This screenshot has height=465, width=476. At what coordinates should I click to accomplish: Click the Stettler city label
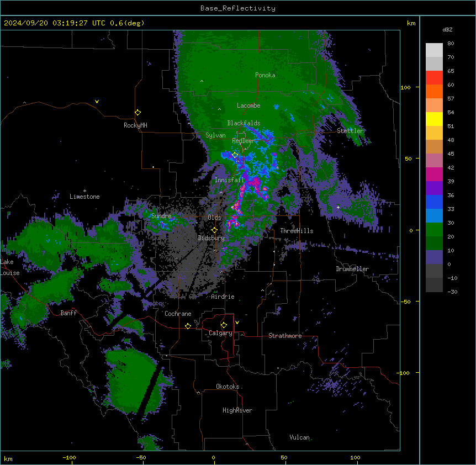350,131
